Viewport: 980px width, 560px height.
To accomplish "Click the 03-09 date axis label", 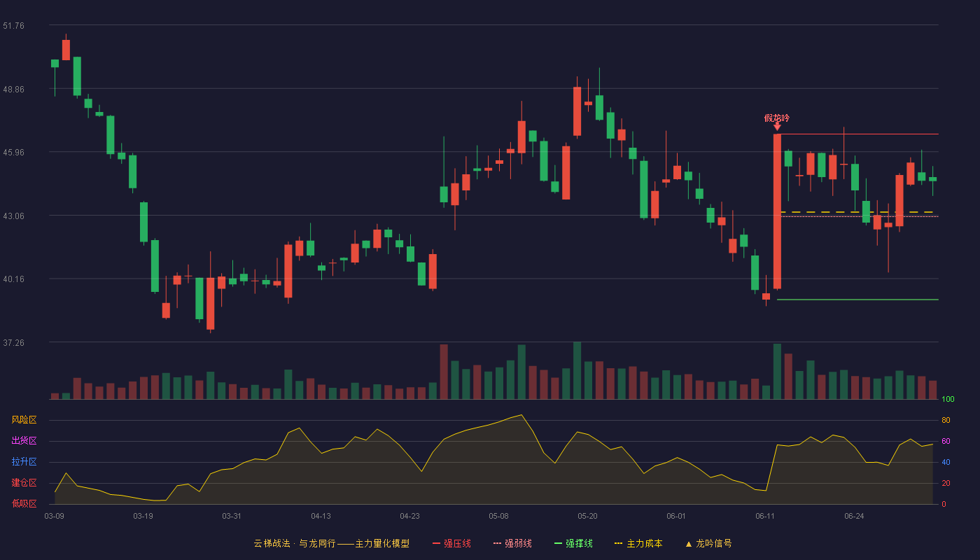I will coord(54,516).
